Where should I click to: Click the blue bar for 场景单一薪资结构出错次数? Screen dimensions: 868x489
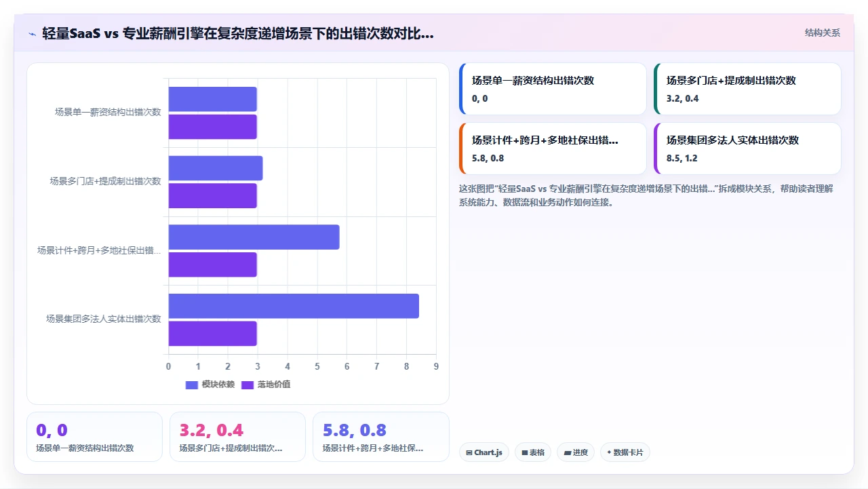pyautogui.click(x=213, y=99)
